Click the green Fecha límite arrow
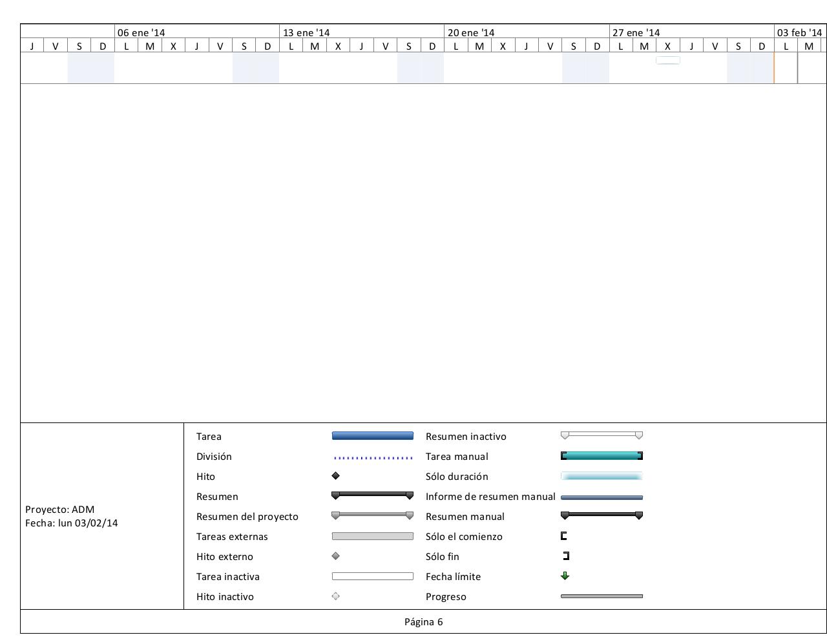827x644 pixels. coord(565,576)
